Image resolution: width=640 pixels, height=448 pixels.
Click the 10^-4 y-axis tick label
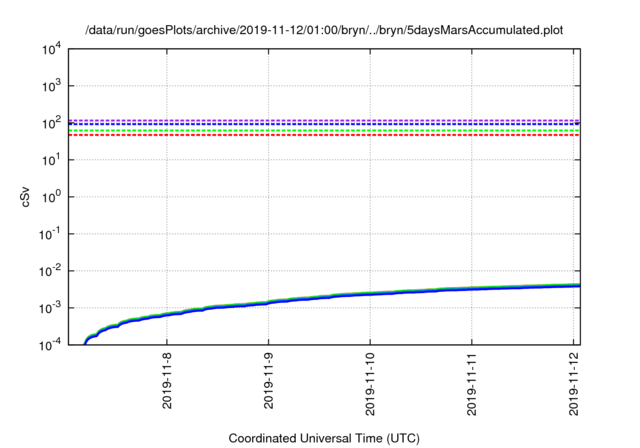(50, 345)
